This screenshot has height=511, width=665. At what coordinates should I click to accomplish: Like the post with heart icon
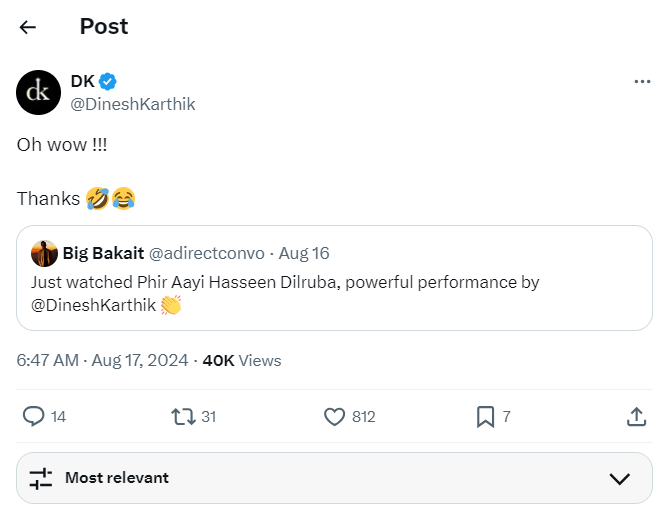[334, 416]
